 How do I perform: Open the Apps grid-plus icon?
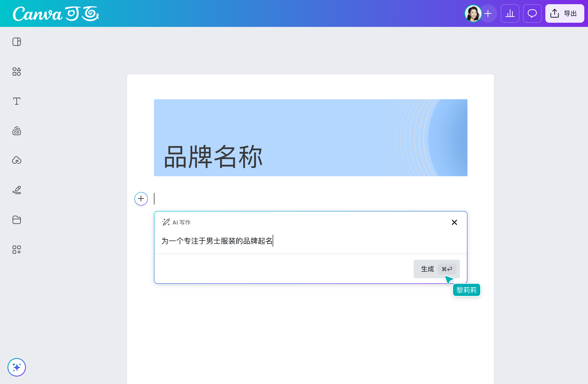(x=16, y=250)
